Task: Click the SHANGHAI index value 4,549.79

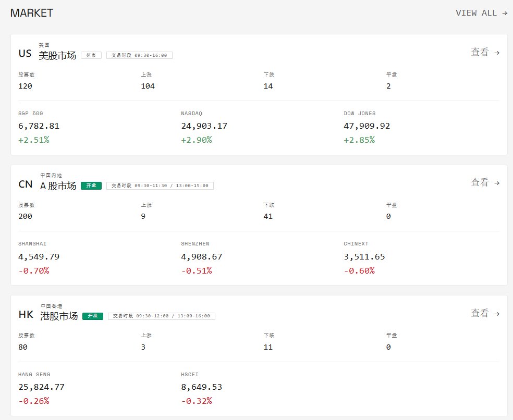Action: [x=39, y=257]
